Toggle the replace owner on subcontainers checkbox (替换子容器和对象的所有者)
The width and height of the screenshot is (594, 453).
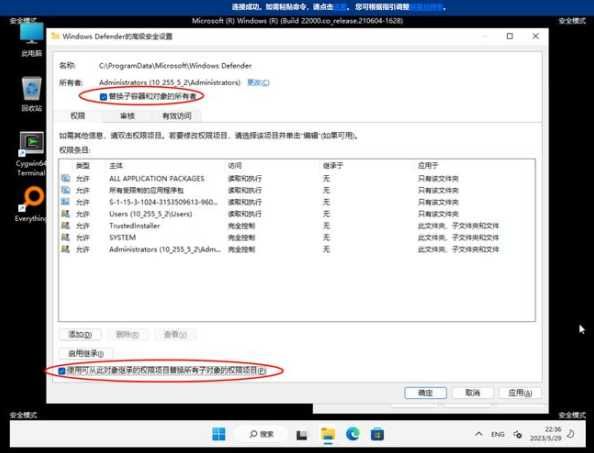[x=103, y=97]
